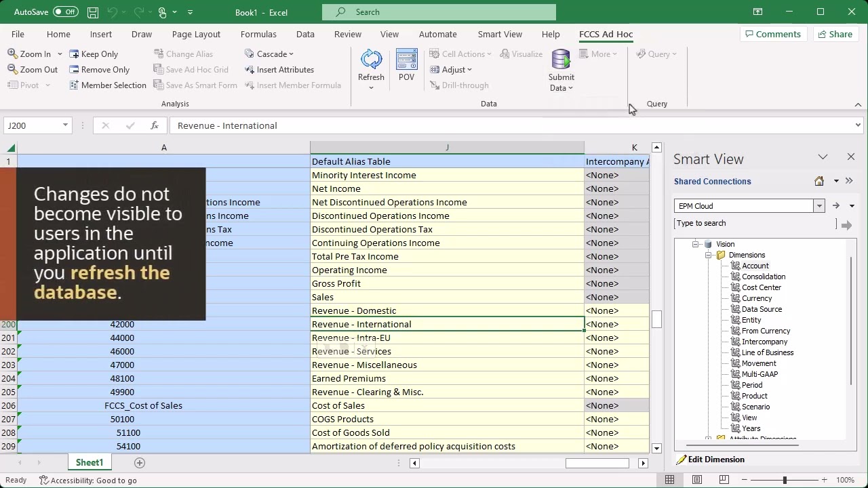Open the Home tab

58,34
